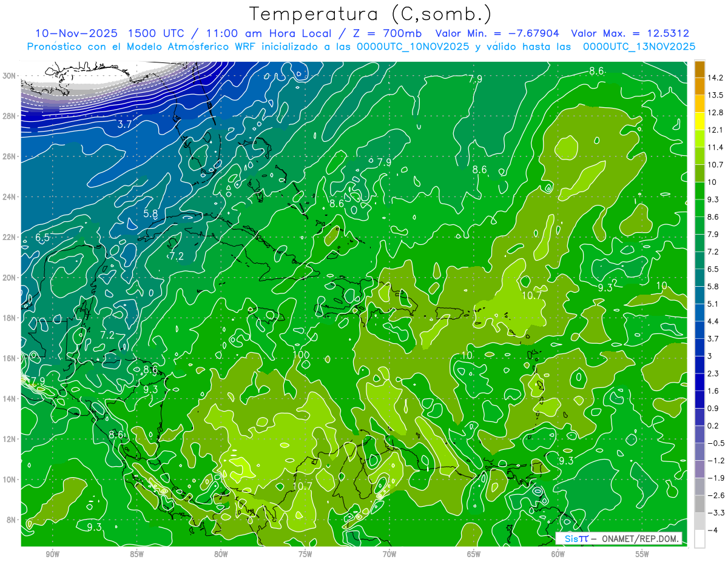This screenshot has height=562, width=728.
Task: Select the lime swatch between 10.7 and 11.4
Action: tap(699, 155)
